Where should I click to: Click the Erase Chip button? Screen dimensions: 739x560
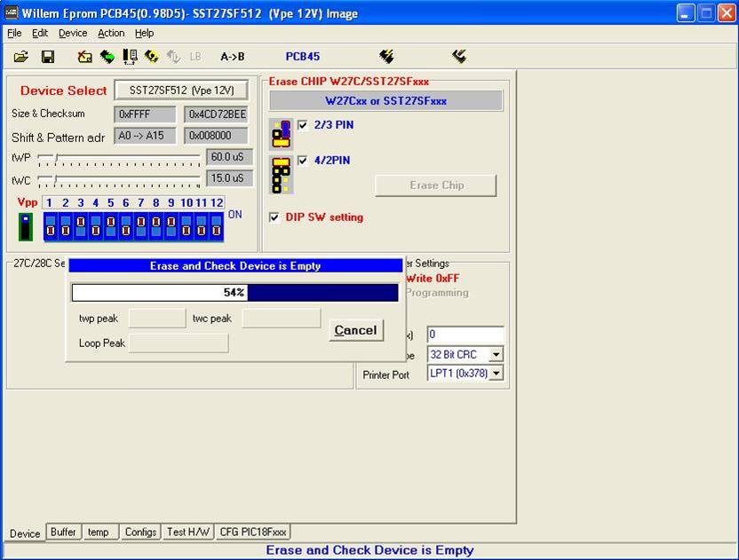[x=436, y=185]
